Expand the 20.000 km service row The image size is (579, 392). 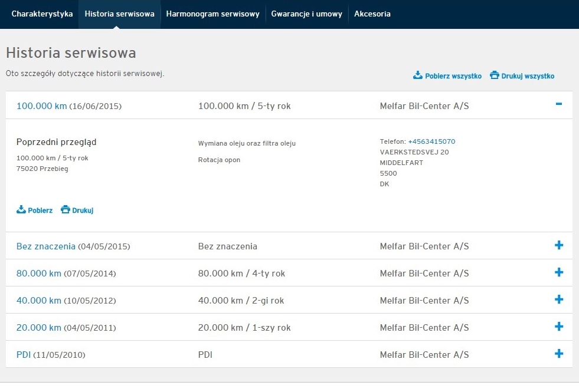tap(559, 327)
